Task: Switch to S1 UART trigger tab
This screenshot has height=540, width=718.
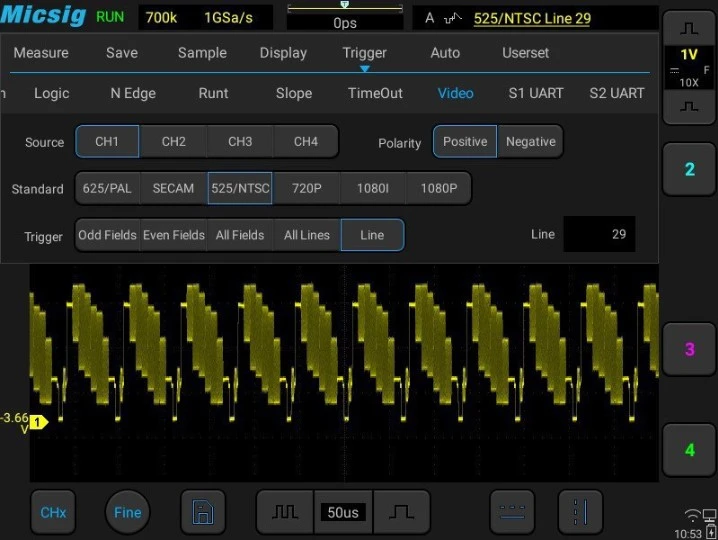Action: click(536, 93)
